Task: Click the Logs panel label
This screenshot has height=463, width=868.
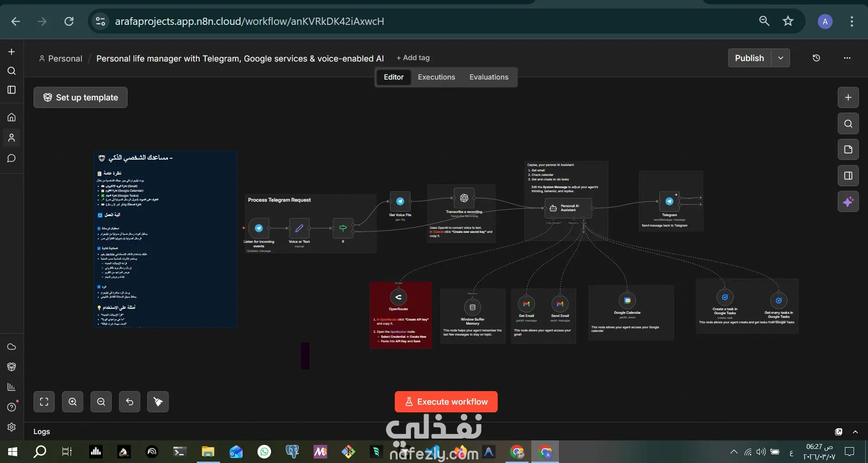Action: click(42, 432)
